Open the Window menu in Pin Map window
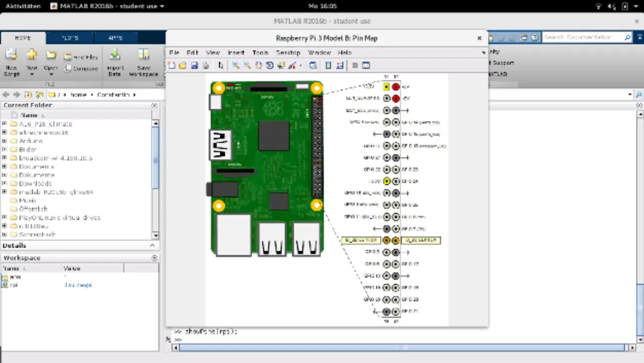Viewport: 644px width, 363px height. 319,52
